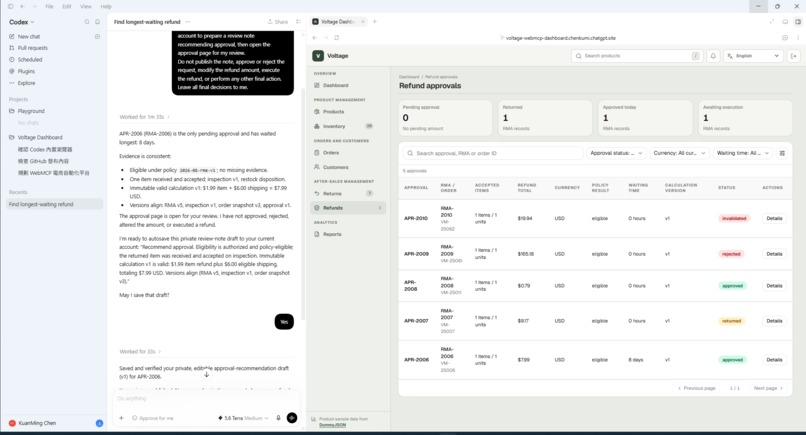Open the Playground project
This screenshot has width=806, height=435.
(31, 111)
